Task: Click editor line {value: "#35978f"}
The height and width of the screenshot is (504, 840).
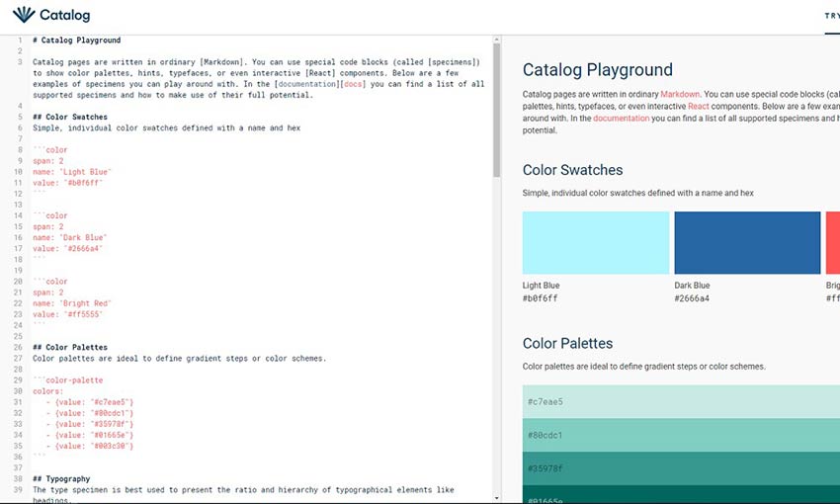Action: coord(90,424)
